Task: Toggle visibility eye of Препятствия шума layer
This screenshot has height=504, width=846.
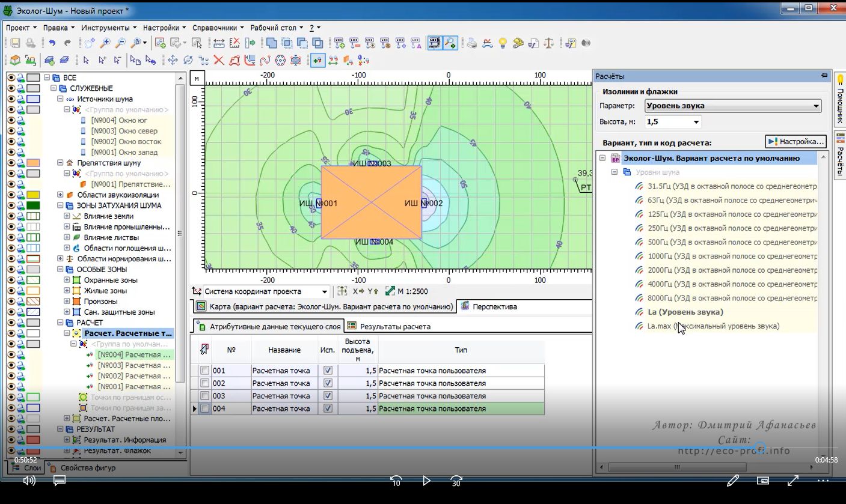Action: click(x=11, y=163)
